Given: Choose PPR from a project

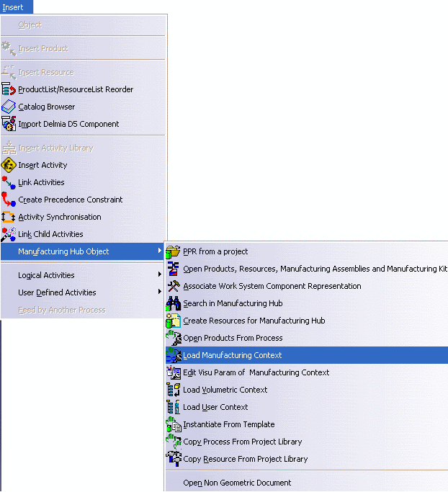Looking at the screenshot, I should 307,251.
